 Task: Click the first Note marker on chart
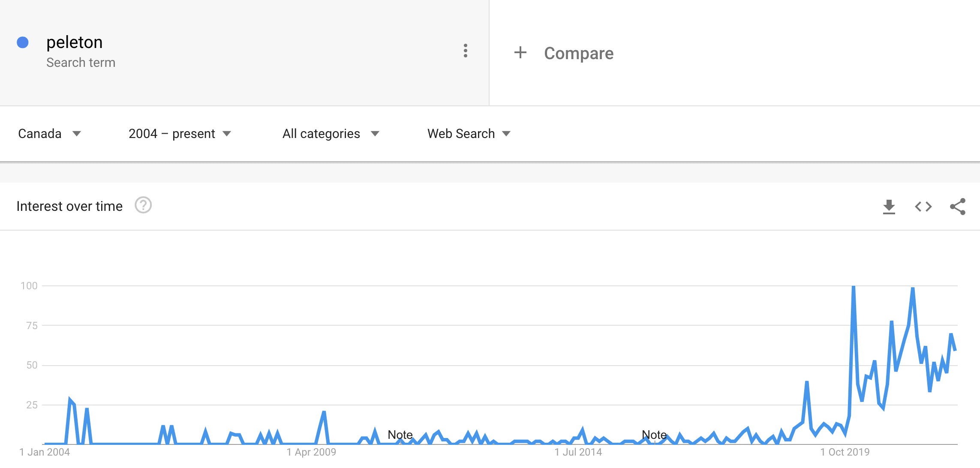click(400, 435)
